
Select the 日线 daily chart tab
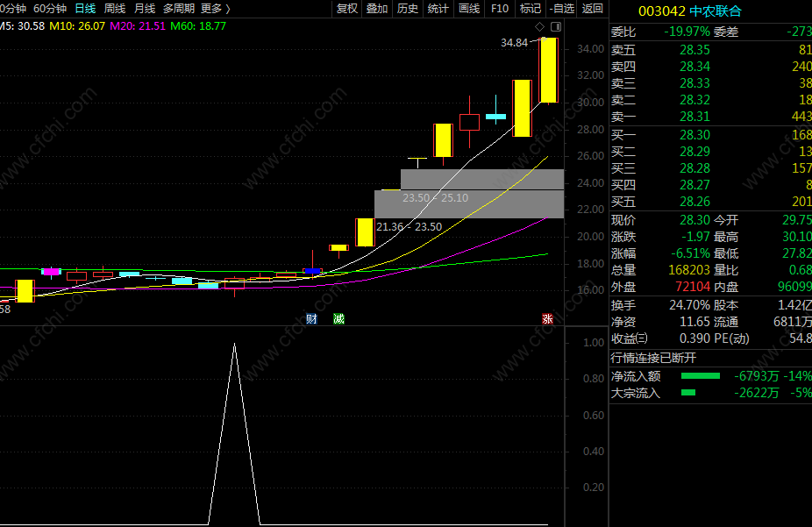coord(85,8)
